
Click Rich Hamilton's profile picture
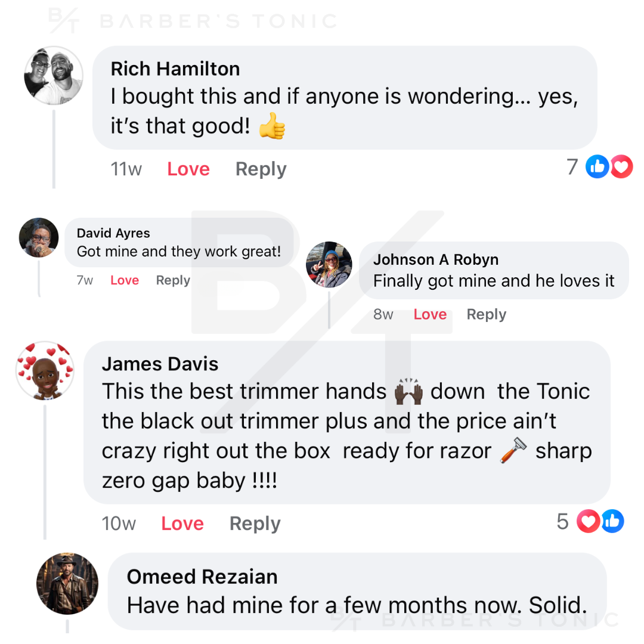(x=54, y=76)
